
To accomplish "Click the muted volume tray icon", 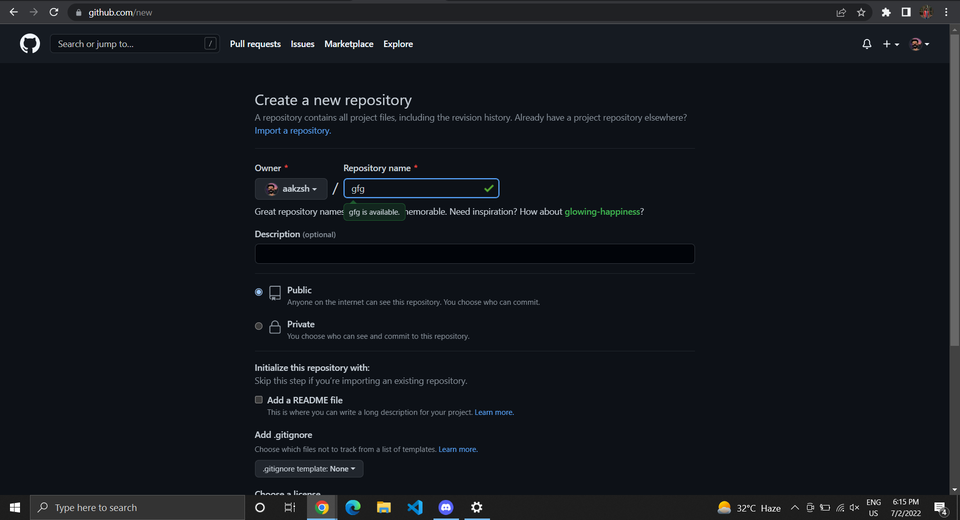I will pos(855,508).
